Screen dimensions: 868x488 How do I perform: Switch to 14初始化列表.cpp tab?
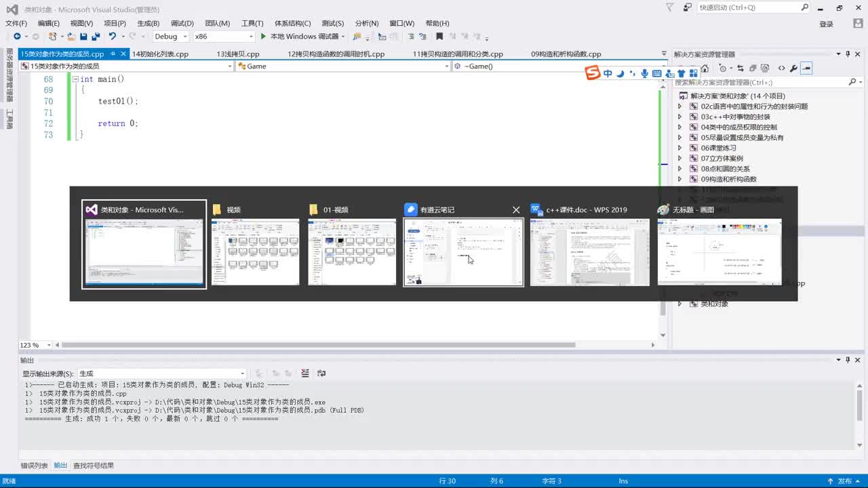pos(160,54)
